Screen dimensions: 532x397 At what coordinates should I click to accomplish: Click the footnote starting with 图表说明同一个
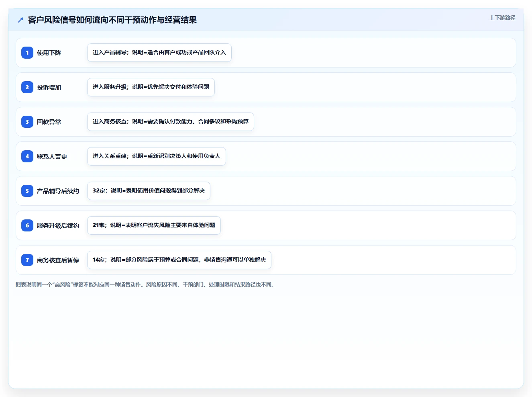click(x=145, y=284)
